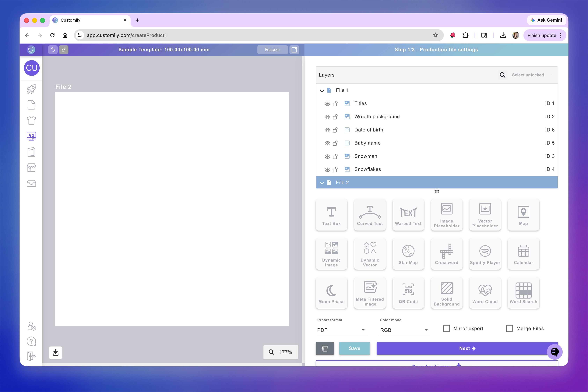Toggle visibility of Baby name layer

pyautogui.click(x=327, y=143)
